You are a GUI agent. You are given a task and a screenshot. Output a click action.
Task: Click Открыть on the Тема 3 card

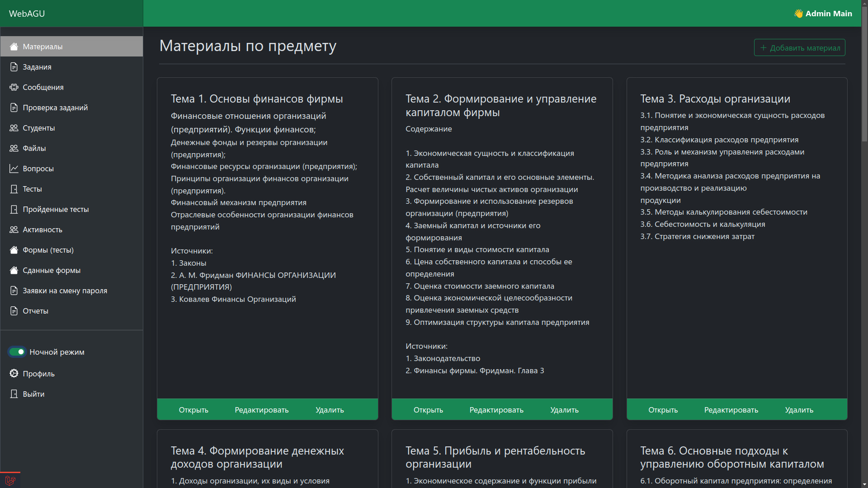pyautogui.click(x=663, y=410)
